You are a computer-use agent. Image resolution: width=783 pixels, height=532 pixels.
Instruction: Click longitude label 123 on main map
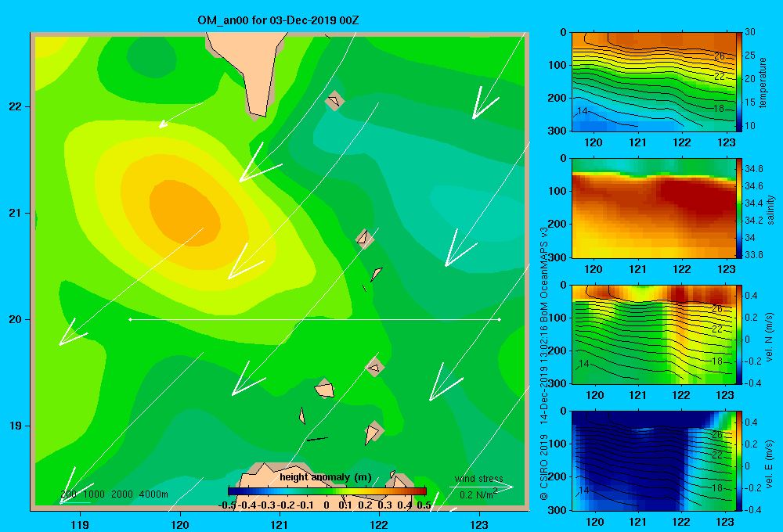(x=479, y=524)
